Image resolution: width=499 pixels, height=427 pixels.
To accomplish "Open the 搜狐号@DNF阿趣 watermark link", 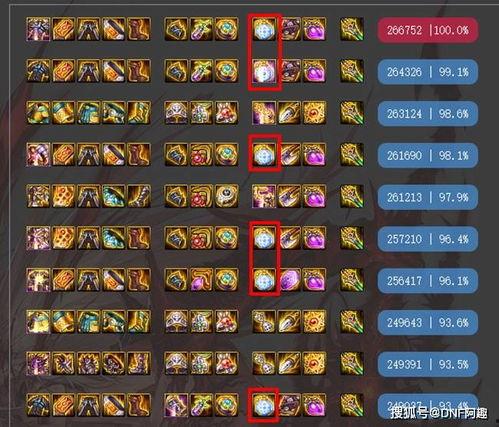I will (439, 413).
